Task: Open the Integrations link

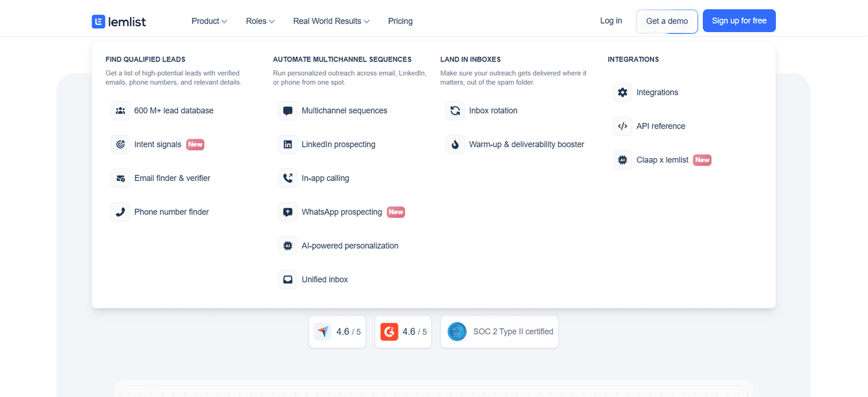Action: coord(657,92)
